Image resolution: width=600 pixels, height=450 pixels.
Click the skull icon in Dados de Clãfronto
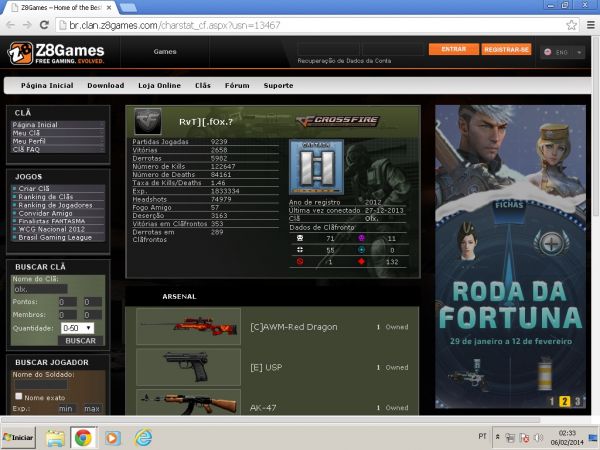[x=300, y=238]
